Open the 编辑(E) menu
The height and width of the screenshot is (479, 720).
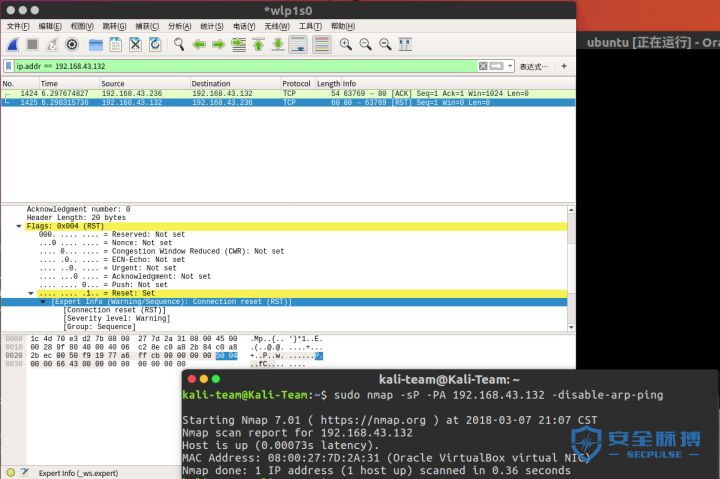(x=50, y=26)
